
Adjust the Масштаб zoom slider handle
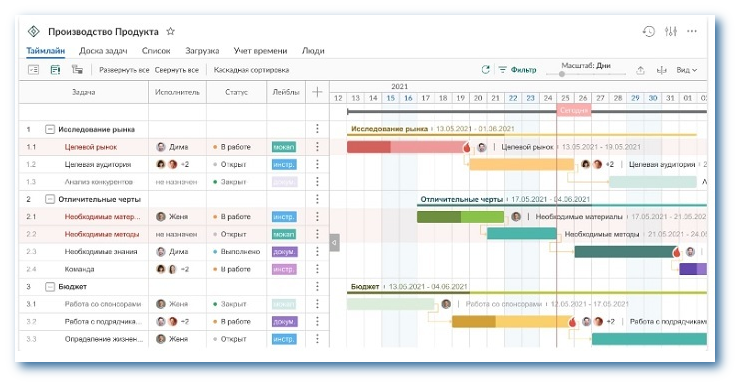point(562,74)
